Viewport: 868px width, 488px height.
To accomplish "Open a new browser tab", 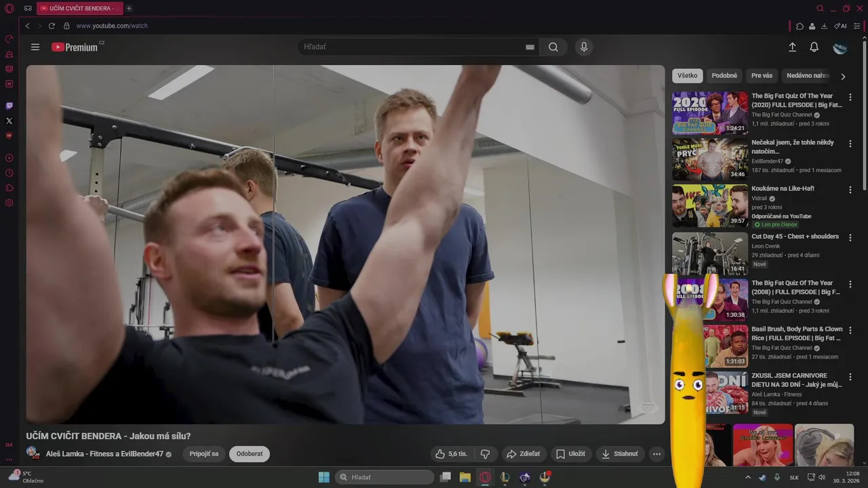I will pos(129,8).
